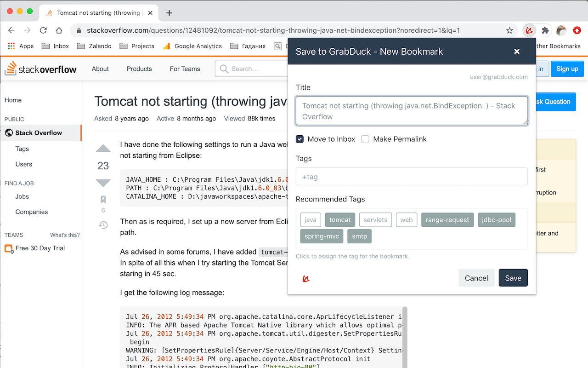Upvote the question
Viewport: 588px width, 368px height.
pos(103,148)
